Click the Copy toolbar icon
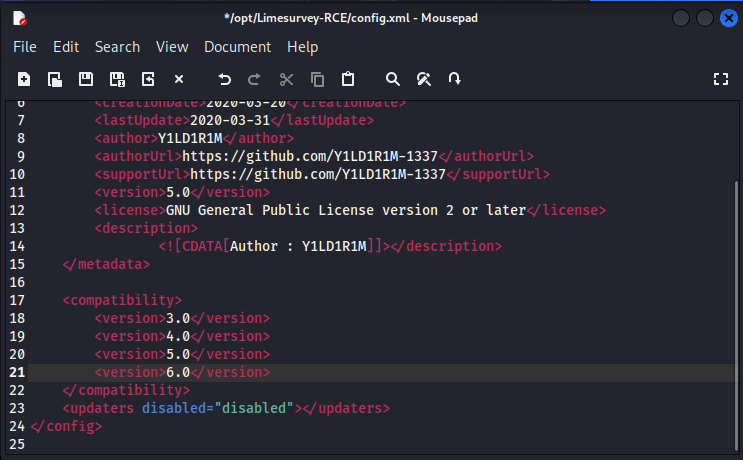 [x=317, y=79]
